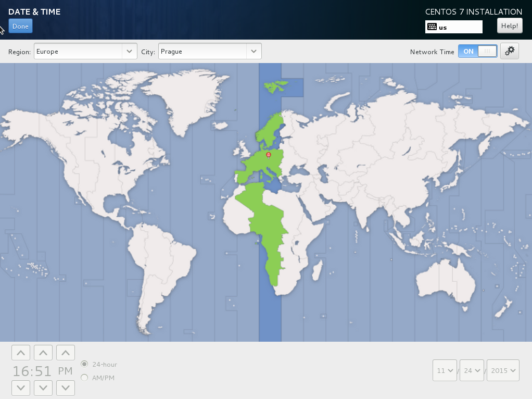Select the 24-hour time format

click(x=84, y=364)
